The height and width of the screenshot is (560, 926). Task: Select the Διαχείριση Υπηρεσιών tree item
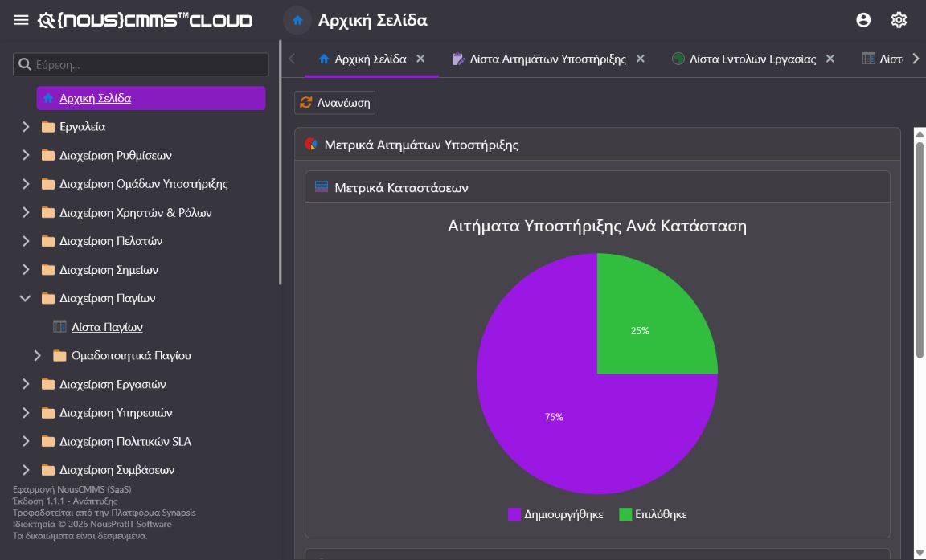pos(116,413)
